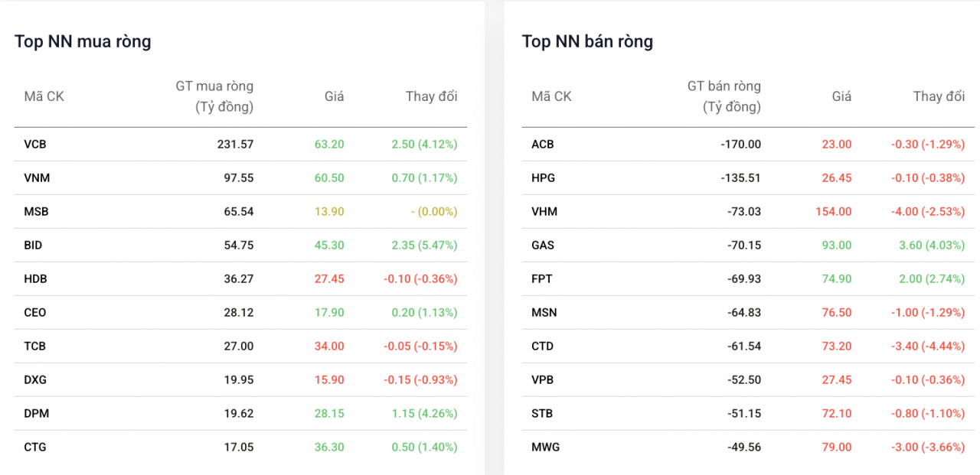Viewport: 980px width, 475px height.
Task: Click ACB ticker in net sell table
Action: [x=543, y=144]
